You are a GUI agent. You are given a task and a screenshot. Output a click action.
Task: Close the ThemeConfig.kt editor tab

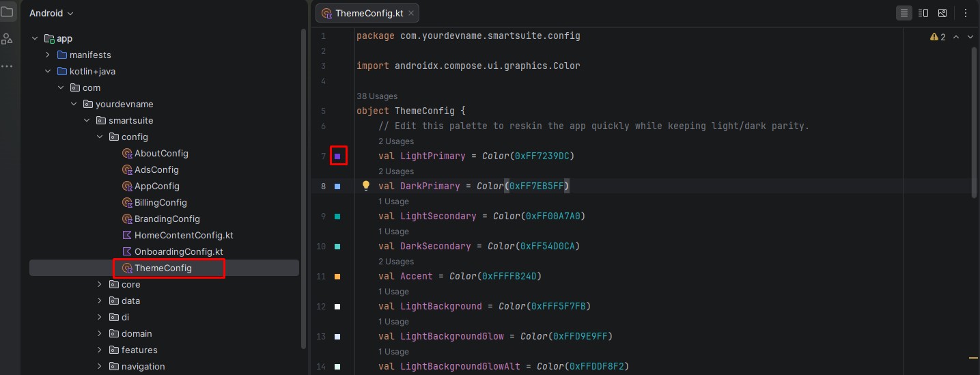(x=411, y=13)
